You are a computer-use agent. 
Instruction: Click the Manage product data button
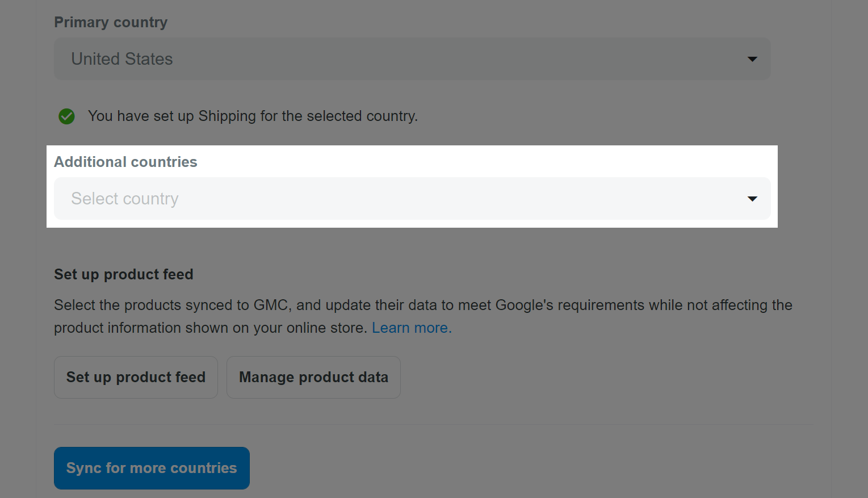313,377
